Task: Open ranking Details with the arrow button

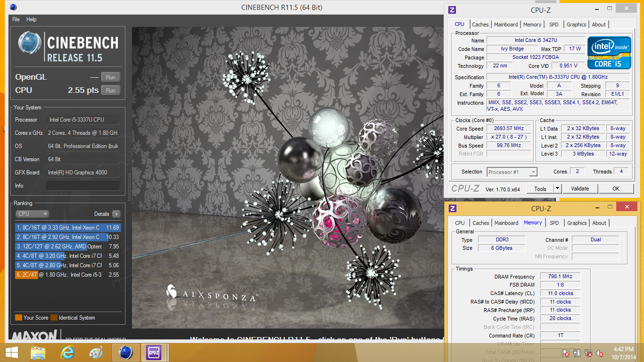Action: (x=116, y=214)
